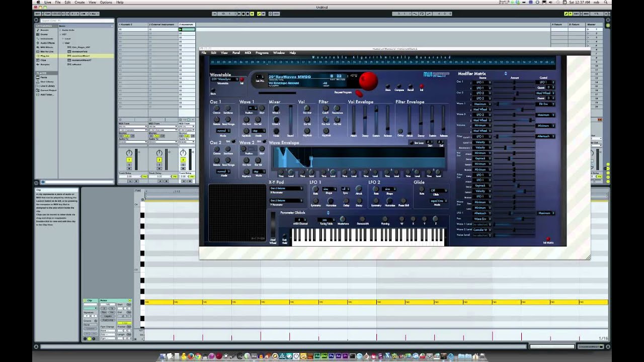Select the Sounds category in Live's browser
The image size is (644, 362).
click(x=45, y=30)
